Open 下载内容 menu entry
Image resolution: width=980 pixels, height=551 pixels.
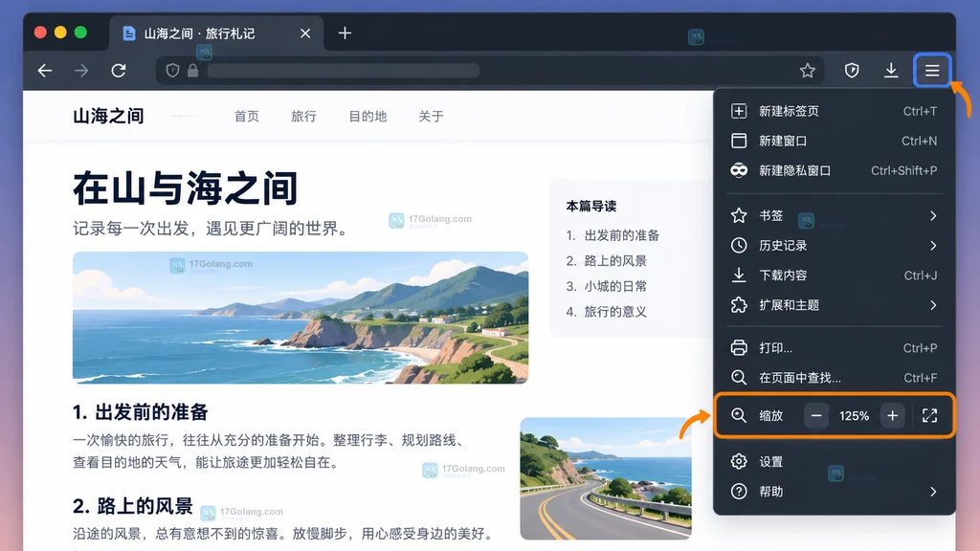coord(834,275)
